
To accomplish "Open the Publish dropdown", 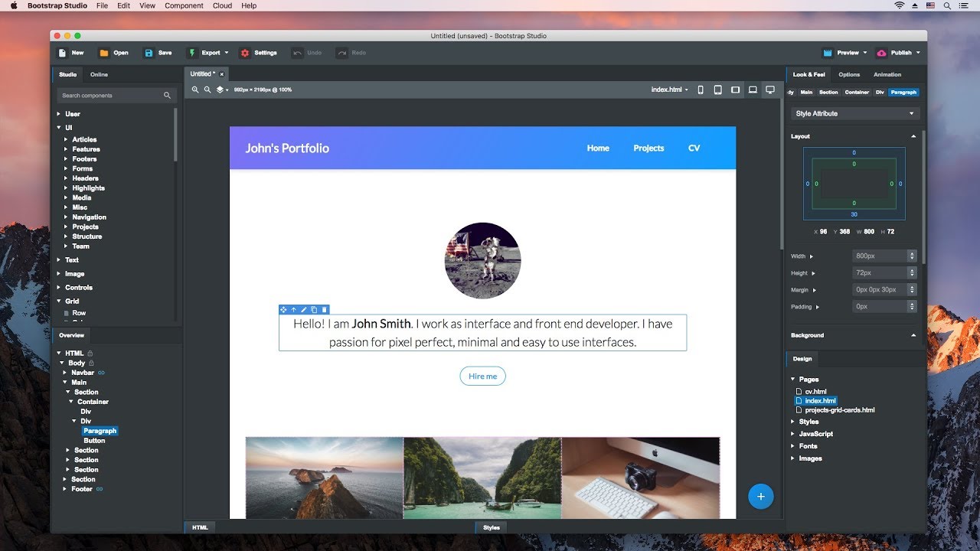I will coord(898,53).
